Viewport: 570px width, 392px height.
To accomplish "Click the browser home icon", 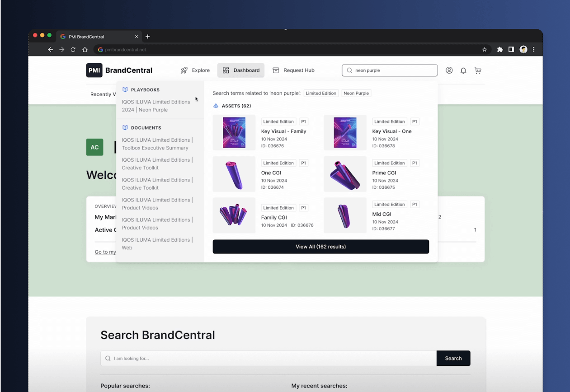I will [x=85, y=50].
